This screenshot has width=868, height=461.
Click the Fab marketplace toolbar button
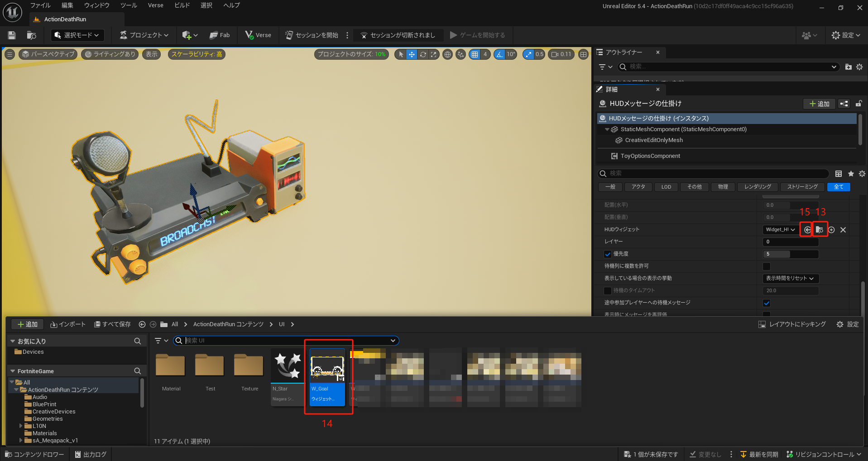pos(220,35)
